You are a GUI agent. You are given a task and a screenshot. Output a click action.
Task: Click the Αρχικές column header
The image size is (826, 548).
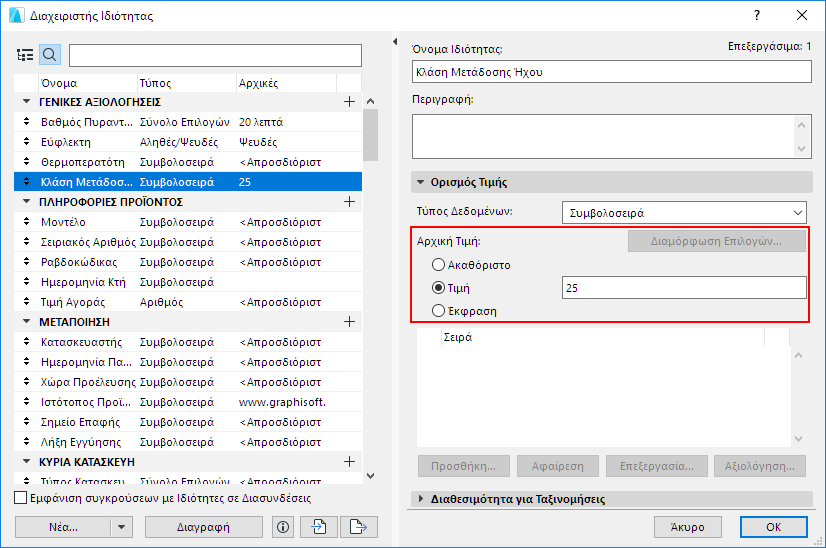click(x=286, y=83)
